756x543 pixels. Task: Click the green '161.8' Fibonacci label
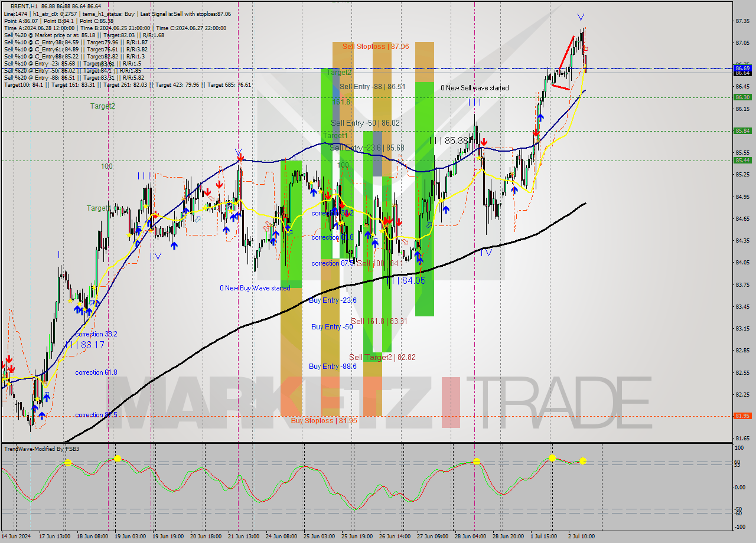341,102
